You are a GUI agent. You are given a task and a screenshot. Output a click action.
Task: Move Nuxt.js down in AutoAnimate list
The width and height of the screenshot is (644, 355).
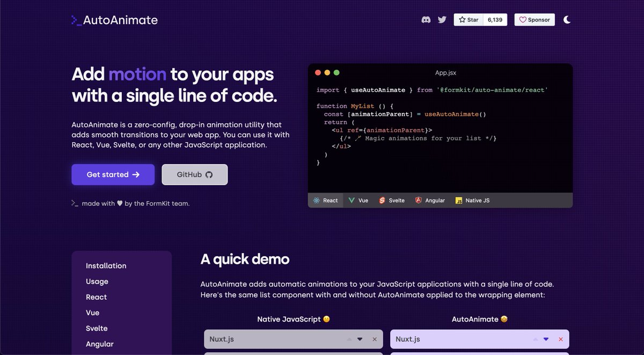point(546,339)
